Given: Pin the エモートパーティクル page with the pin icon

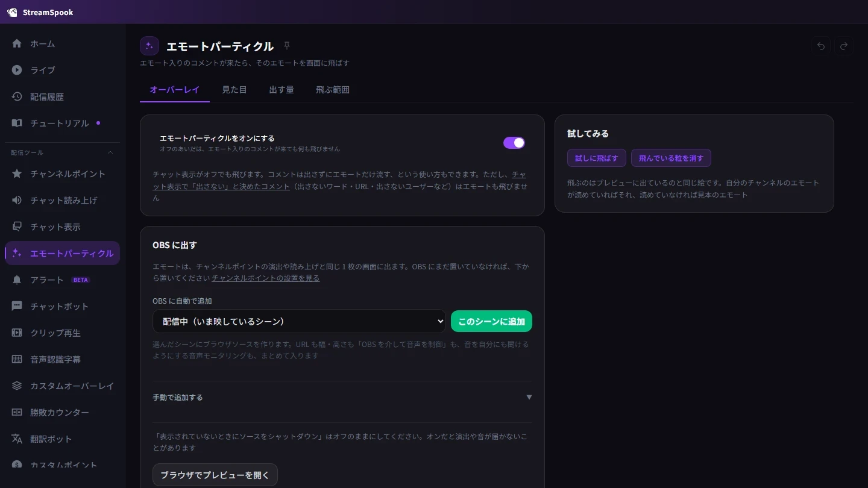Looking at the screenshot, I should (x=287, y=46).
